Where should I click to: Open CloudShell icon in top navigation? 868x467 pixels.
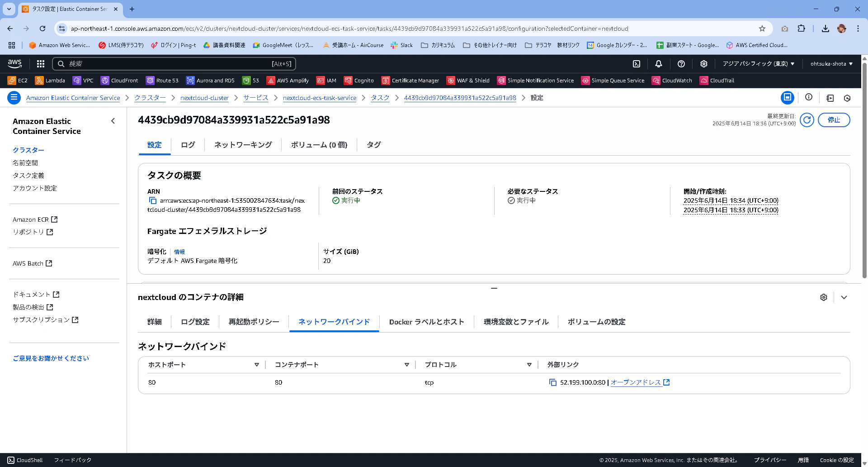coord(637,64)
